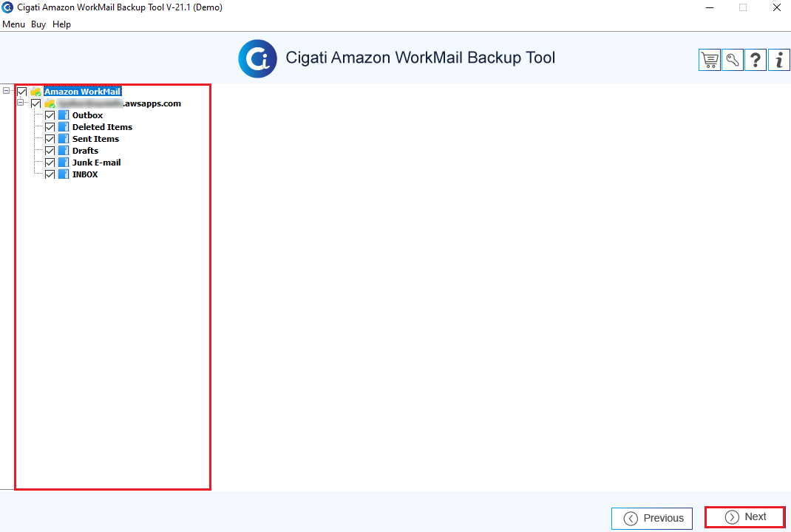Open the question mark help icon
Screen dimensions: 791x532
coord(756,60)
